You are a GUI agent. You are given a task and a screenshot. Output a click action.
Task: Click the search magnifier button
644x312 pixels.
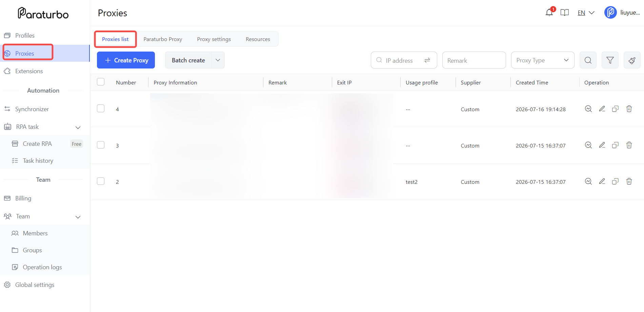[x=588, y=60]
